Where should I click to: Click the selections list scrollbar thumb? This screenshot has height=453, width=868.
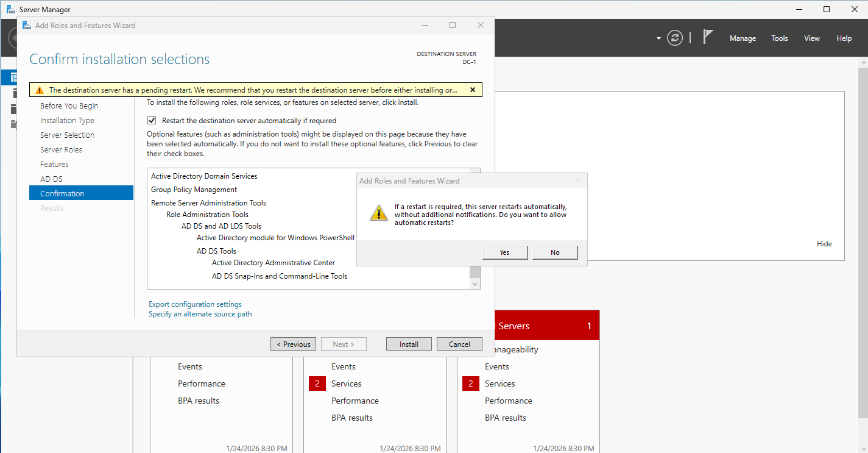[x=475, y=272]
